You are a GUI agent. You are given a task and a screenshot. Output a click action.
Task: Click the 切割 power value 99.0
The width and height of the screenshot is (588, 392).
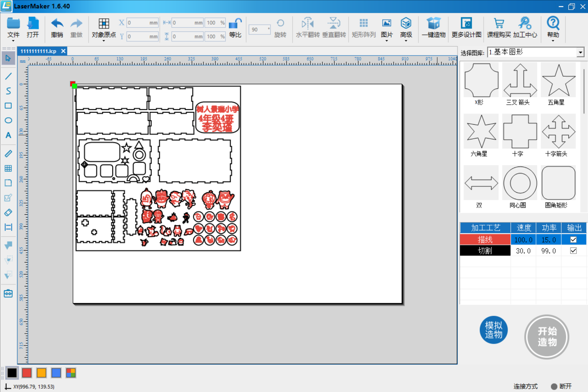(548, 251)
